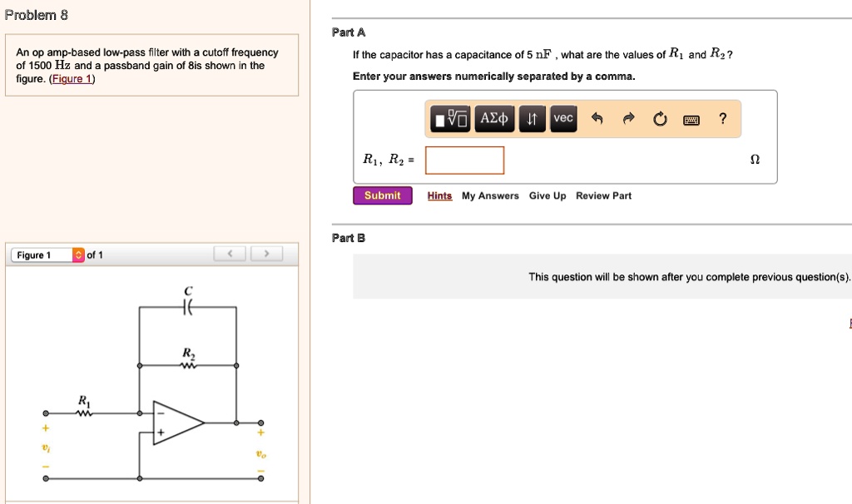Open the Hints link
The height and width of the screenshot is (504, 852).
click(x=439, y=195)
